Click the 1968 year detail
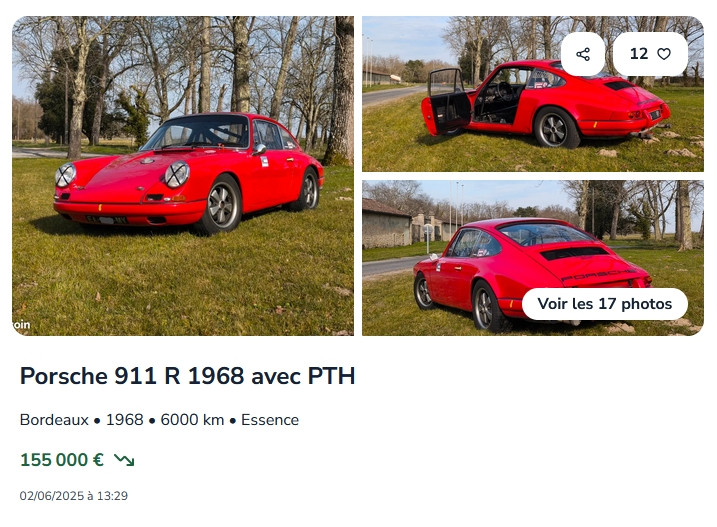The image size is (717, 527). (x=124, y=420)
